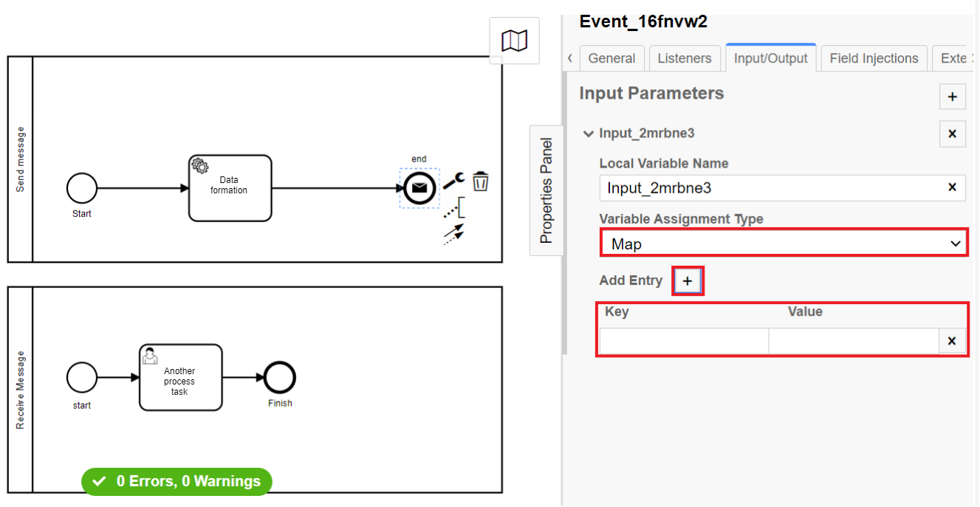The image size is (980, 507).
Task: Open the Variable Assignment Type dropdown
Action: point(784,244)
